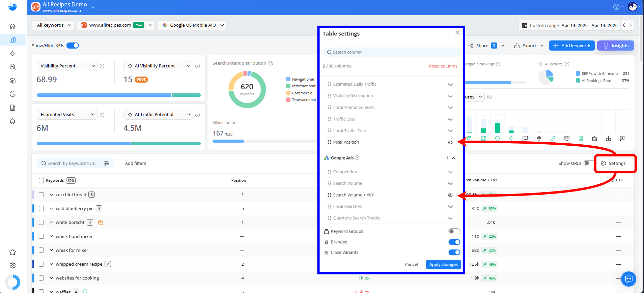
Task: Click the info icon beside Google Ads
Action: tap(357, 157)
